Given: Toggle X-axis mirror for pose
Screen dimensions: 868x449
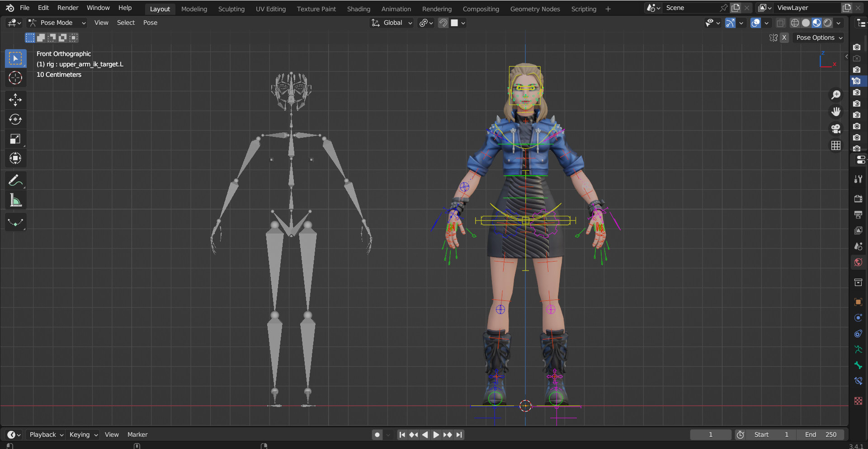Looking at the screenshot, I should pyautogui.click(x=784, y=38).
